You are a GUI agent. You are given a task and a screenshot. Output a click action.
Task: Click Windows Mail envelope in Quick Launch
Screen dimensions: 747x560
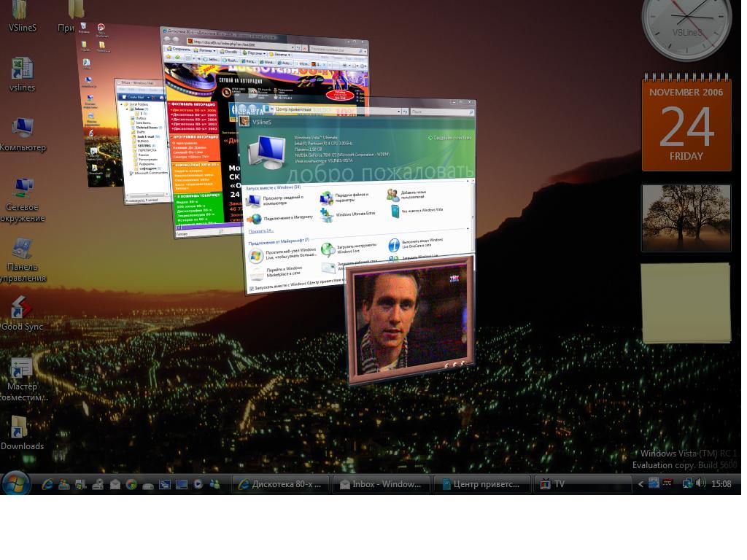pyautogui.click(x=115, y=484)
